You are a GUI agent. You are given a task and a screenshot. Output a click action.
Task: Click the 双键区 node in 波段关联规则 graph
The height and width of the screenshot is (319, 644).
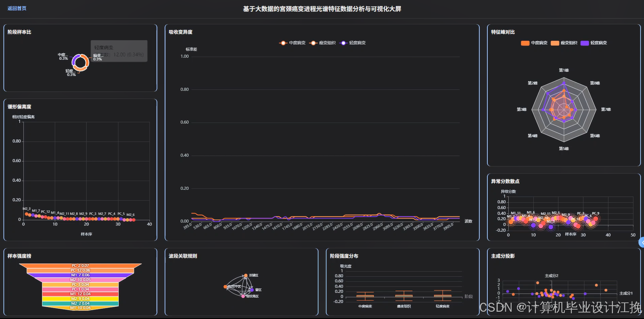246,275
